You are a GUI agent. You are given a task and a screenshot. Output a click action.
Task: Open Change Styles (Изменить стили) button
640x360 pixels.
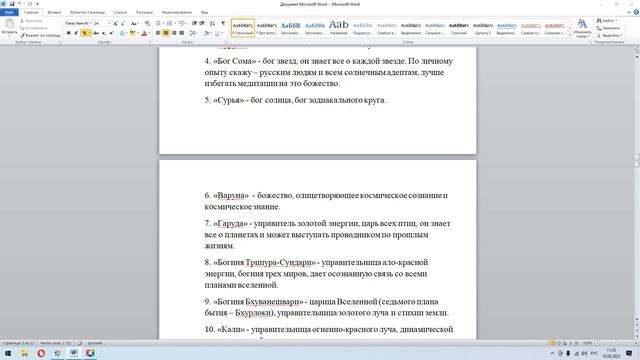click(x=582, y=28)
